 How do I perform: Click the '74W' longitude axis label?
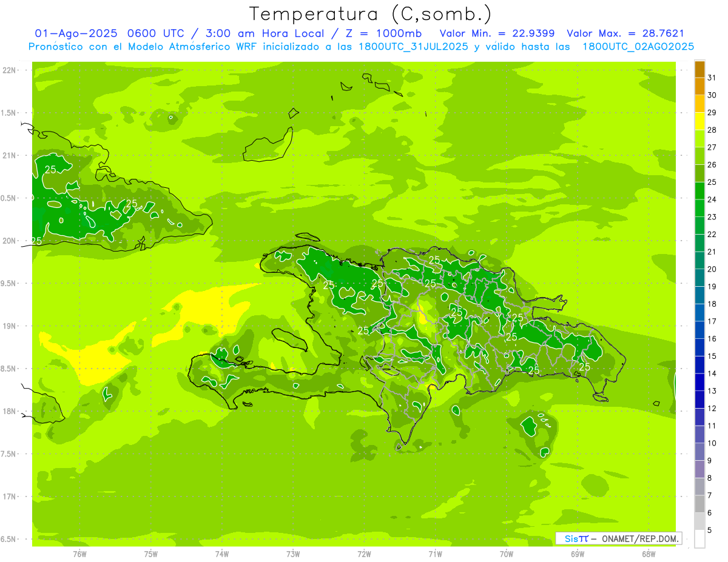point(222,554)
